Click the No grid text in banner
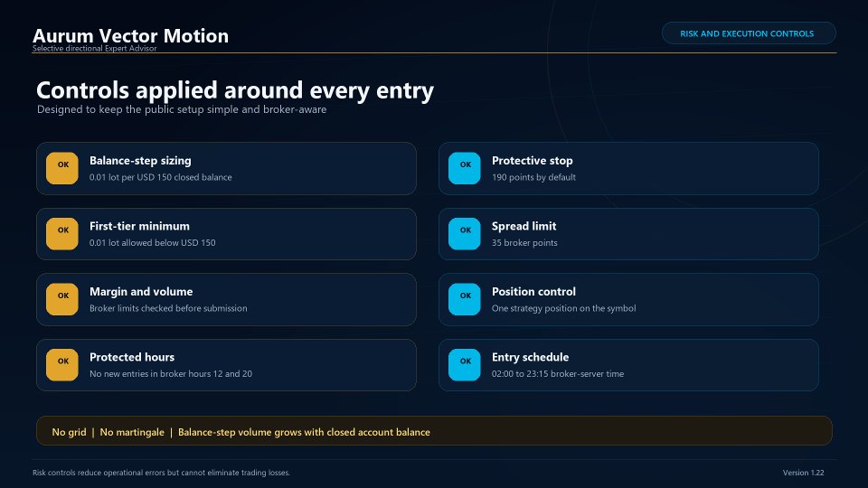Viewport: 868px width, 488px height. pos(69,432)
